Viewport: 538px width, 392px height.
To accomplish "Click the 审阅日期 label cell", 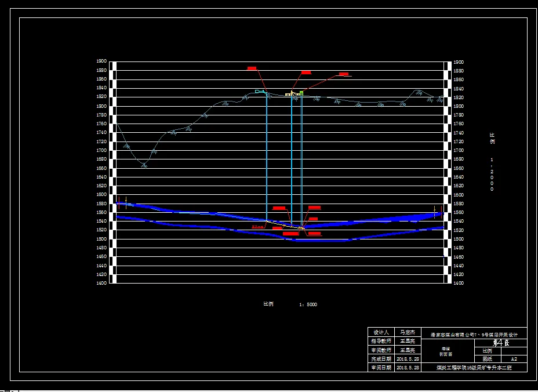I will (381, 368).
